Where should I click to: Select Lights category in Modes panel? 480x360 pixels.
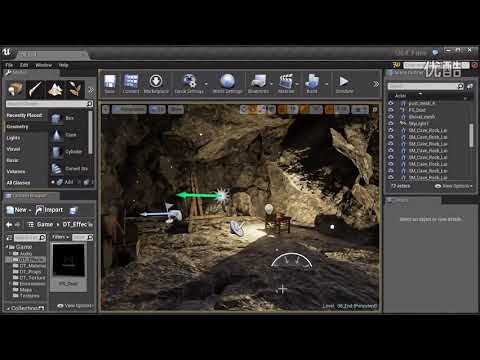[13, 138]
